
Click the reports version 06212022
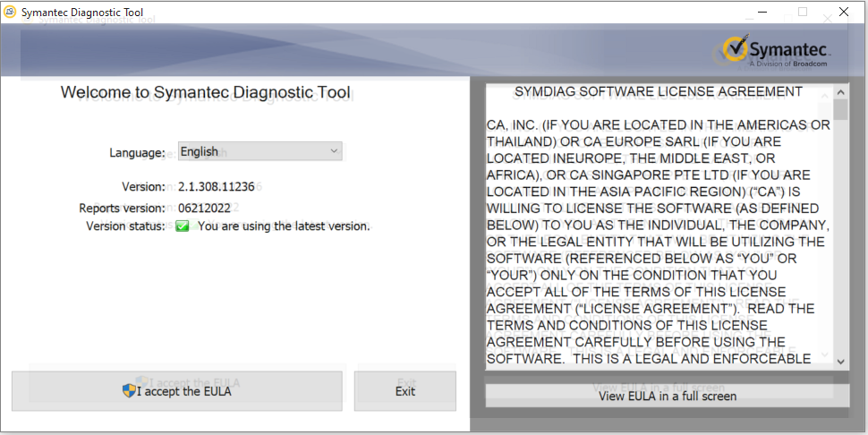tap(204, 208)
